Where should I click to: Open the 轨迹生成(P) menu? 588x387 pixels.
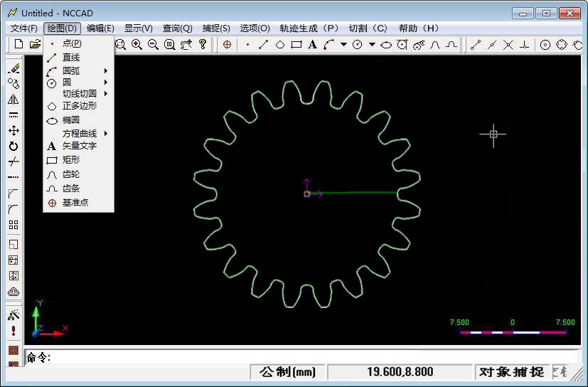309,28
